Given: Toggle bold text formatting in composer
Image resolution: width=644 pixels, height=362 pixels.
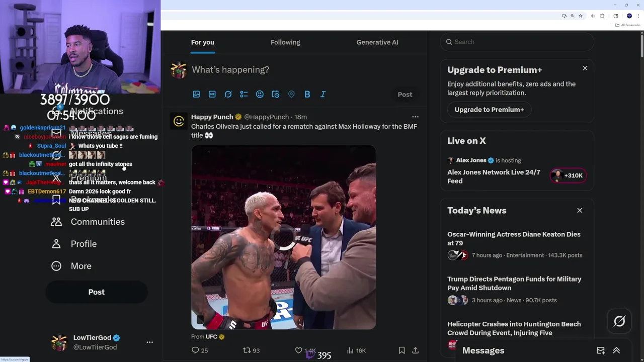Looking at the screenshot, I should pos(307,94).
